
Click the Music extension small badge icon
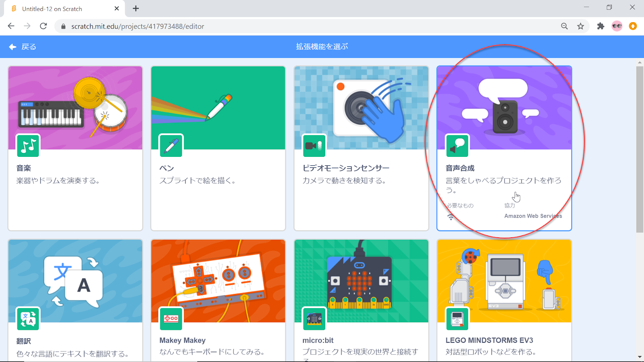pyautogui.click(x=28, y=146)
